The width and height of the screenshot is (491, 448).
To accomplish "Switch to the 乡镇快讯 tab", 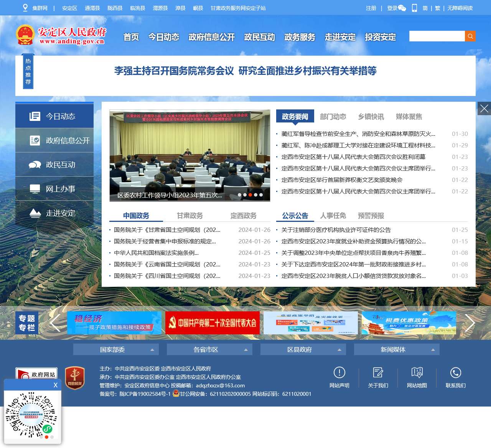I will coord(371,116).
